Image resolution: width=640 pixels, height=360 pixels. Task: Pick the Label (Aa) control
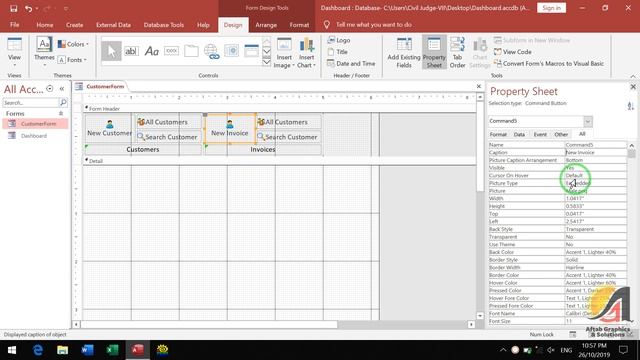[x=151, y=51]
